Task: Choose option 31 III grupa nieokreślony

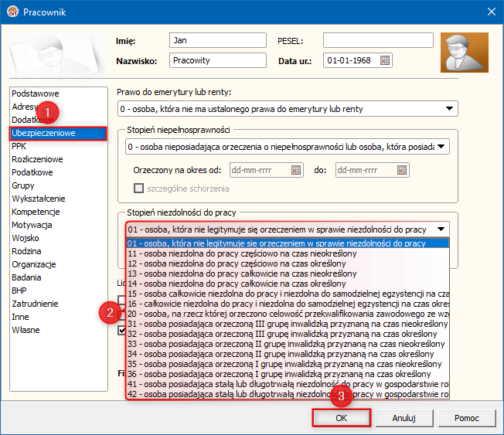Action: 288,324
